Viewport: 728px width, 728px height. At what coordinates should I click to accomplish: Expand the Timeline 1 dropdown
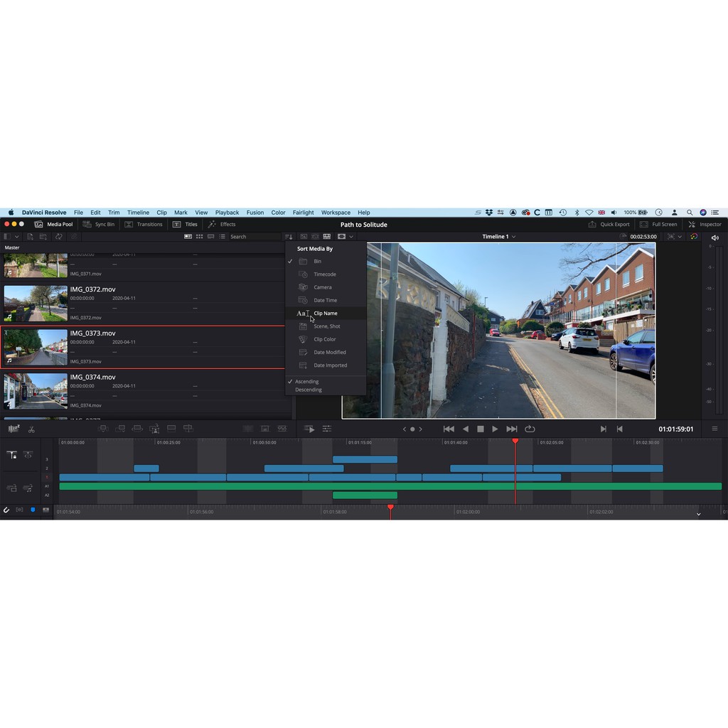498,237
